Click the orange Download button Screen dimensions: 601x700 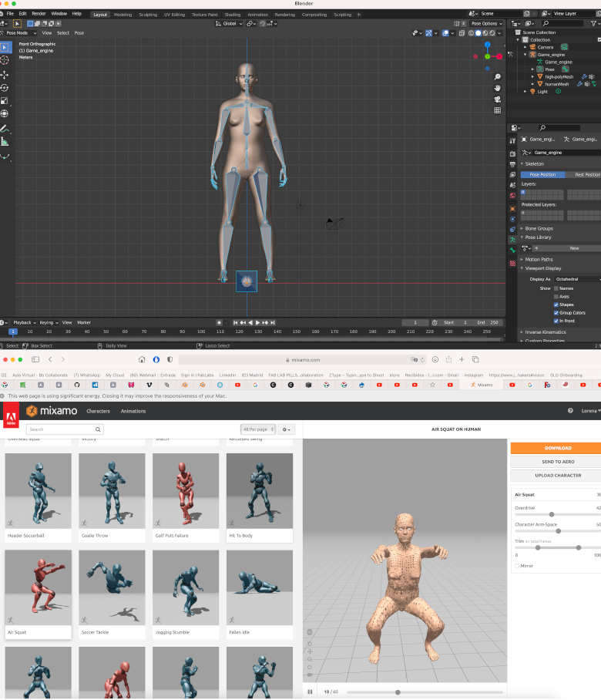click(x=558, y=448)
